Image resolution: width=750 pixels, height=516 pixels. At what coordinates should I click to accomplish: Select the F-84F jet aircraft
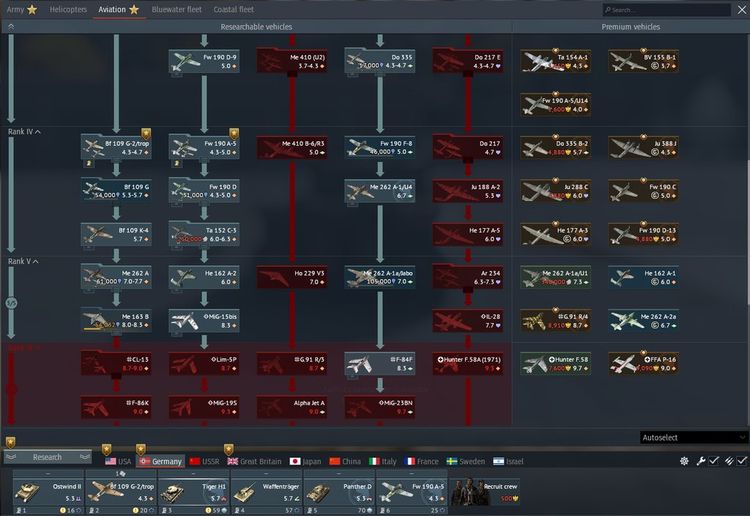pyautogui.click(x=380, y=363)
